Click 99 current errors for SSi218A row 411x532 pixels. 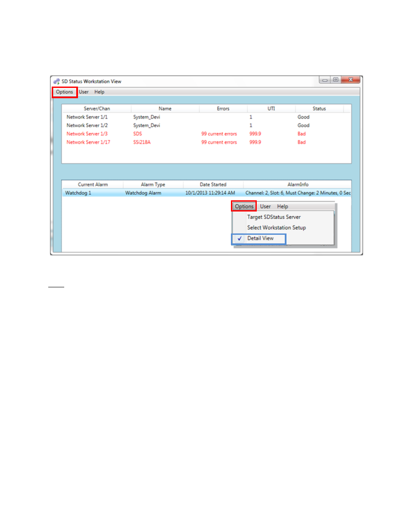(x=219, y=142)
